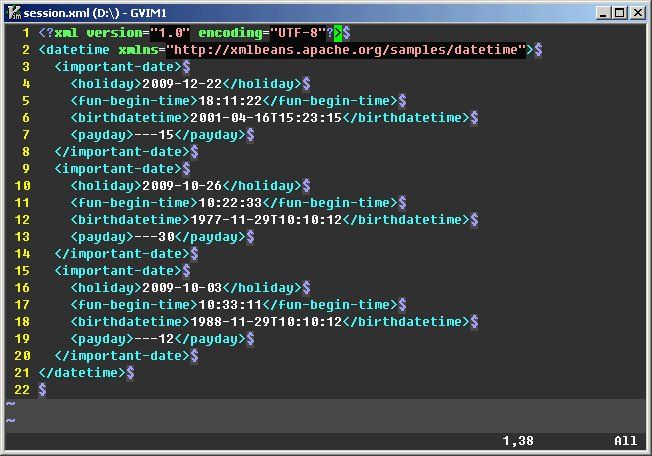The width and height of the screenshot is (652, 456).
Task: Click closing important-date tag on line 14
Action: pos(122,254)
